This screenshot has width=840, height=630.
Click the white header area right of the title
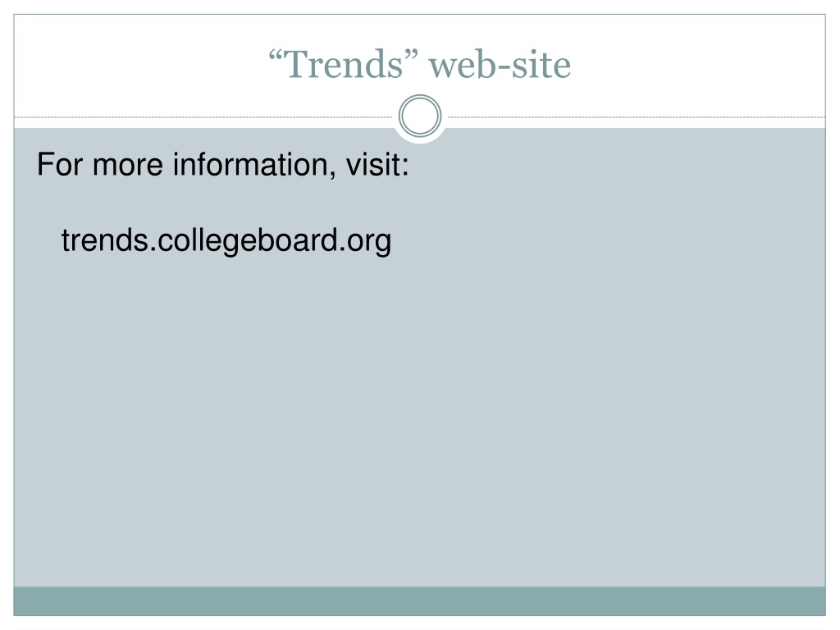click(699, 64)
